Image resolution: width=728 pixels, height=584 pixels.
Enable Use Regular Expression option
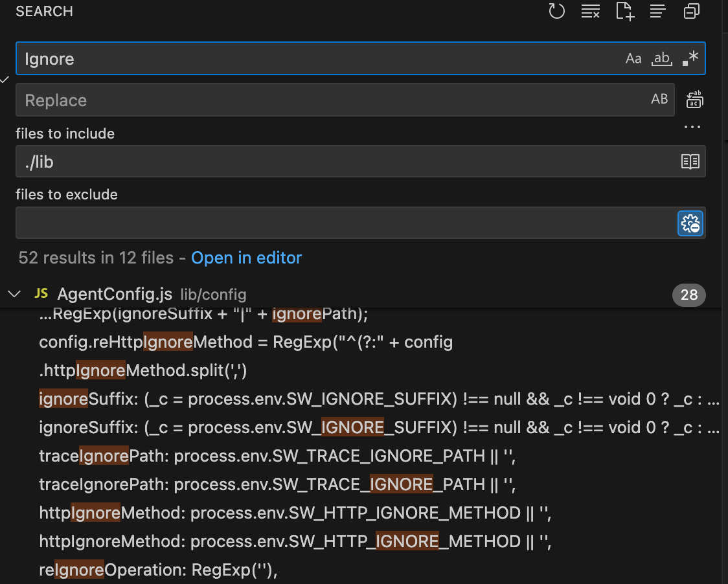(690, 59)
